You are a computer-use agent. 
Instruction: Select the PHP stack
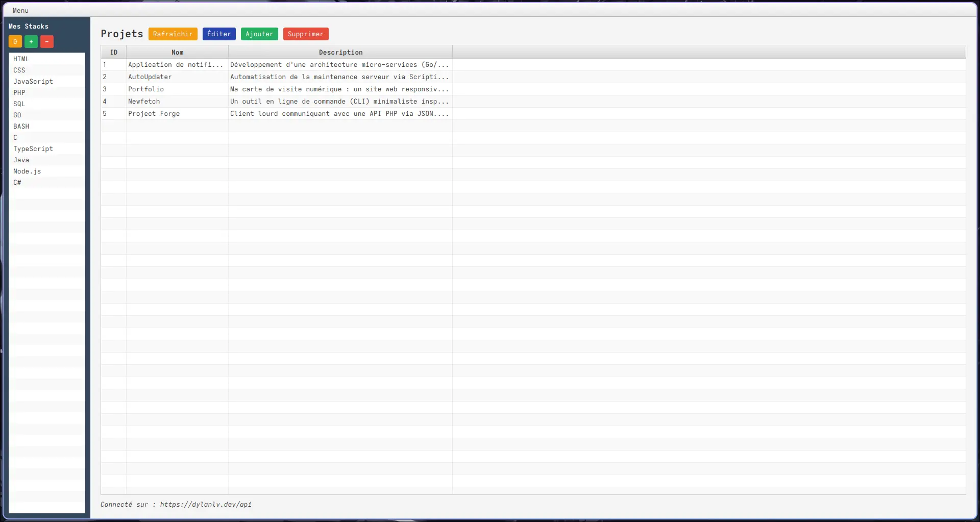pyautogui.click(x=19, y=92)
